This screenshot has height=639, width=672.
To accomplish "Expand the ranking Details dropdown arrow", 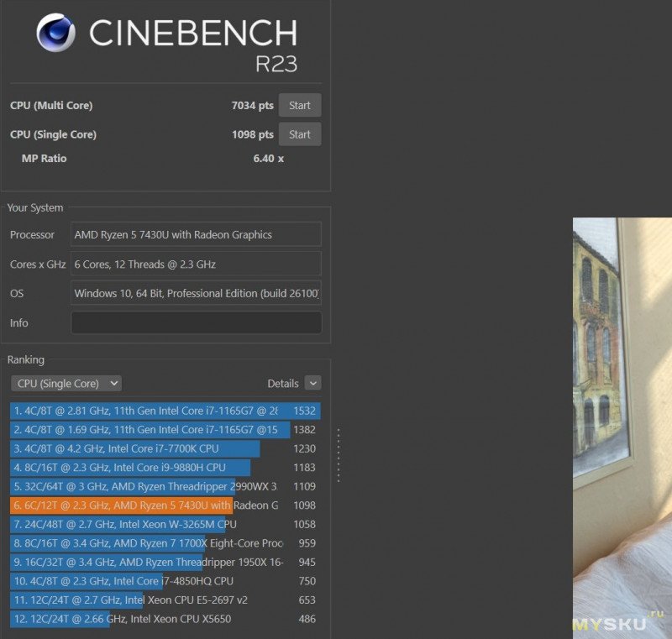I will tap(312, 383).
